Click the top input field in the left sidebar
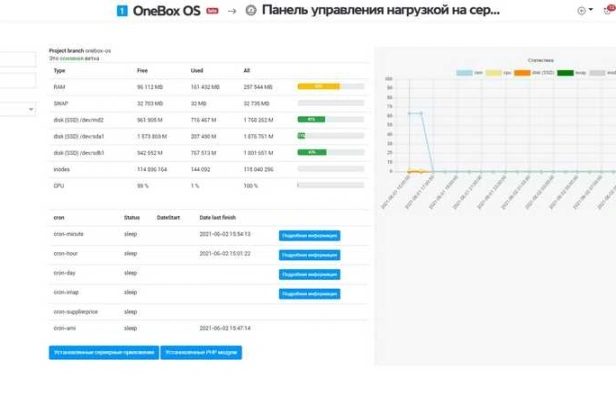This screenshot has width=616, height=405. pyautogui.click(x=17, y=57)
